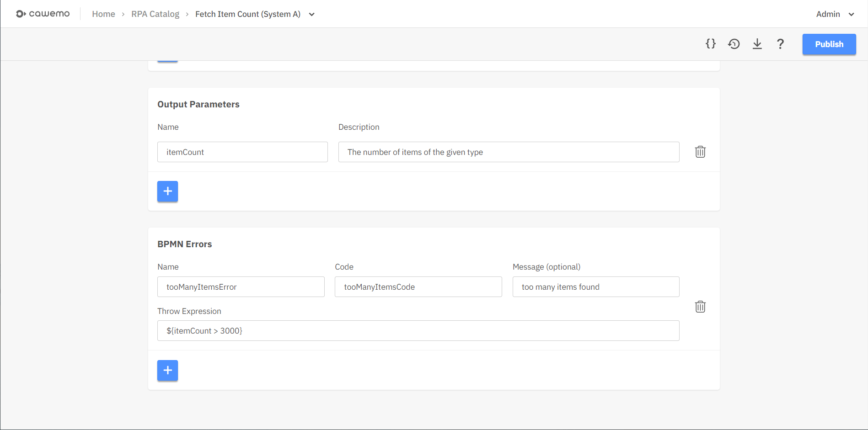The image size is (868, 430).
Task: Open version history icon
Action: (734, 44)
